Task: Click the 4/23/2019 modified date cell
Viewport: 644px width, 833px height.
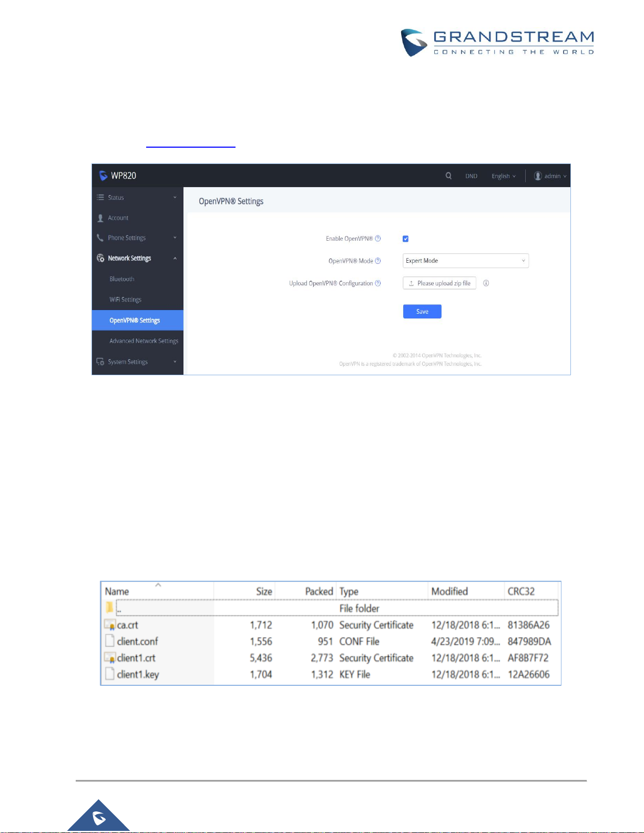Action: [x=466, y=641]
